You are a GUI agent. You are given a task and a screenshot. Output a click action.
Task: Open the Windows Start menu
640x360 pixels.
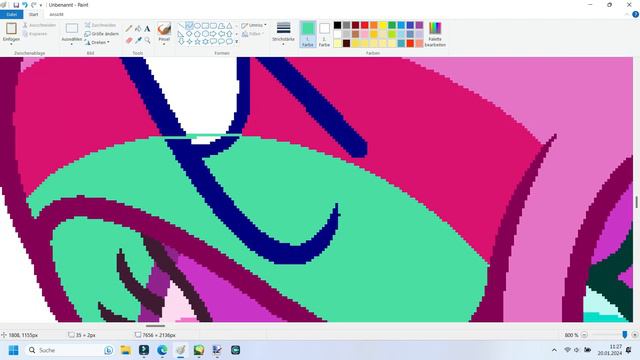pyautogui.click(x=13, y=350)
